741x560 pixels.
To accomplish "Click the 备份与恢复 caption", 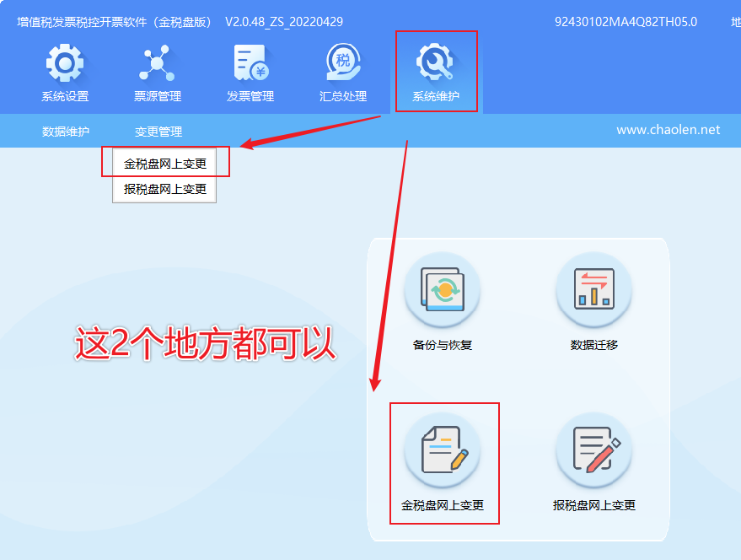I will (443, 345).
